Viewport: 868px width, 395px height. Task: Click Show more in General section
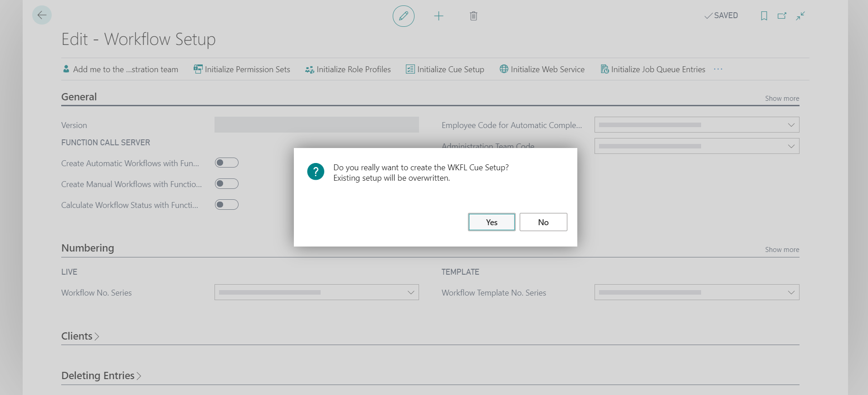tap(782, 99)
